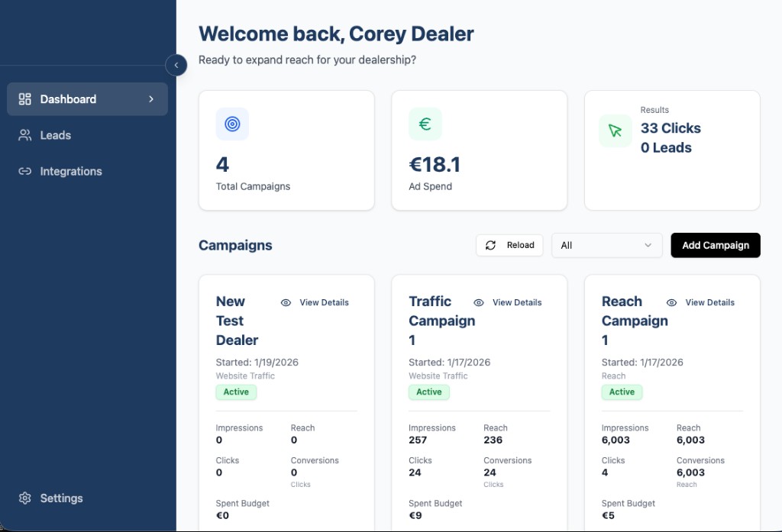Screen dimensions: 782x532
Task: Click the Reload circular arrows icon
Action: click(491, 245)
